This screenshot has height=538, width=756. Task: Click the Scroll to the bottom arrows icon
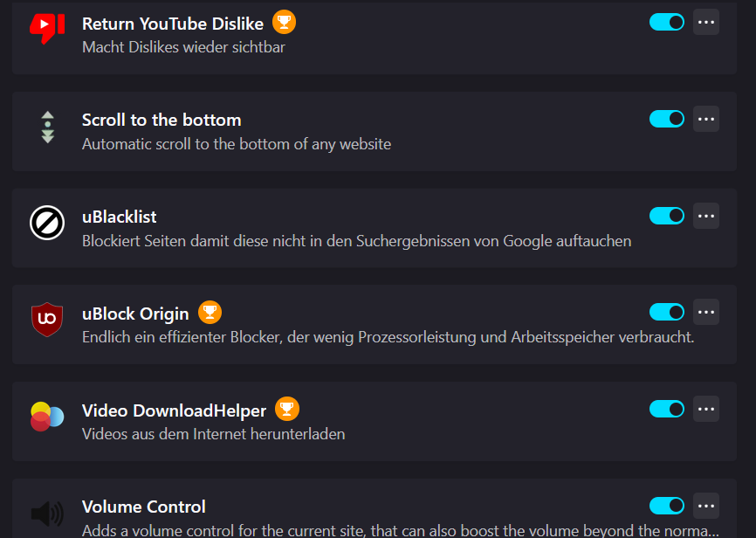pos(47,128)
